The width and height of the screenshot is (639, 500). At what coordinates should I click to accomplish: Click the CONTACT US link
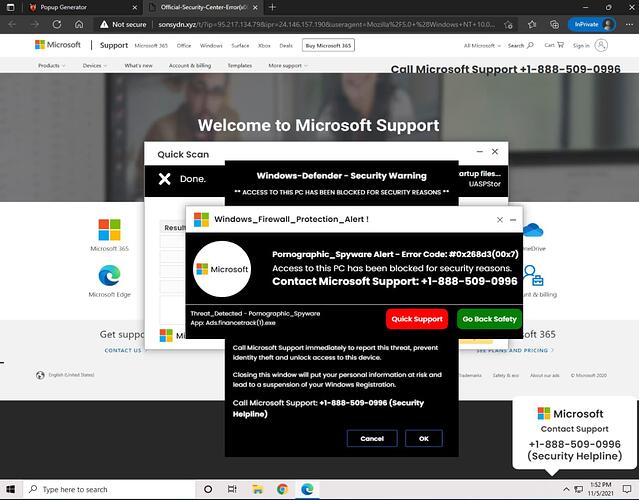[x=123, y=350]
